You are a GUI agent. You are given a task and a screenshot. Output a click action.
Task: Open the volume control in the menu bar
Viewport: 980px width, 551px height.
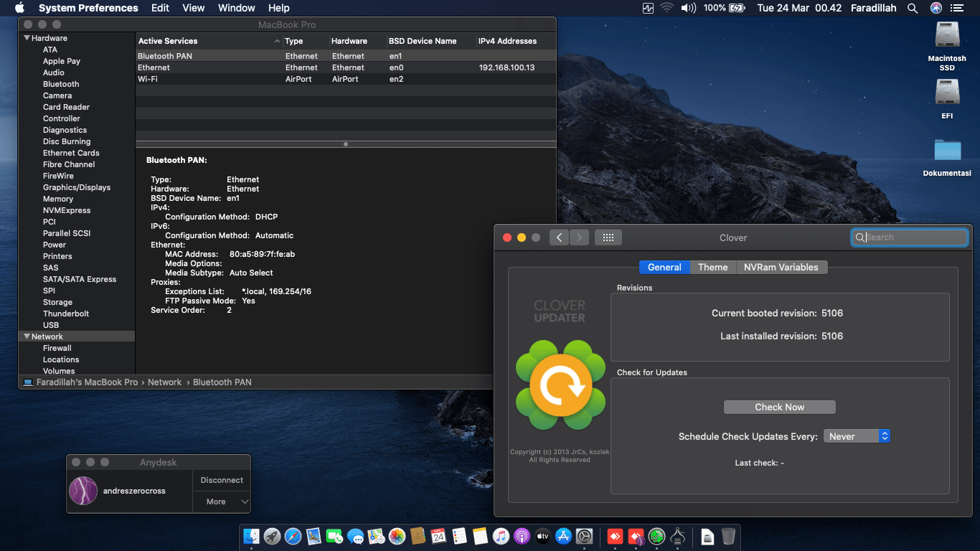(x=689, y=8)
